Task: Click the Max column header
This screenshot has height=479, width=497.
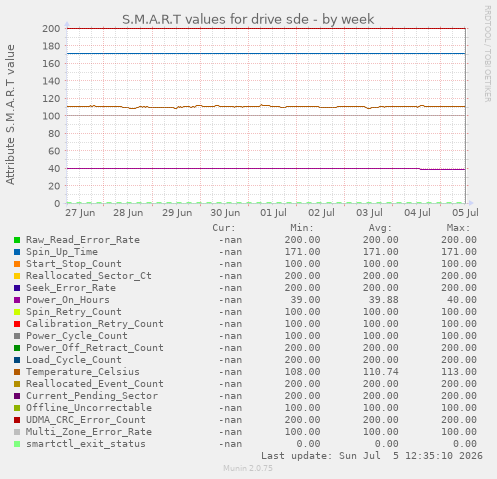Action: (458, 228)
